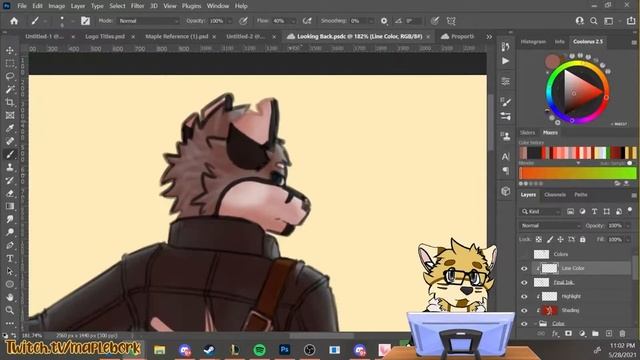This screenshot has width=640, height=360.
Task: Switch to Coolorus Sliders tab
Action: tap(527, 133)
